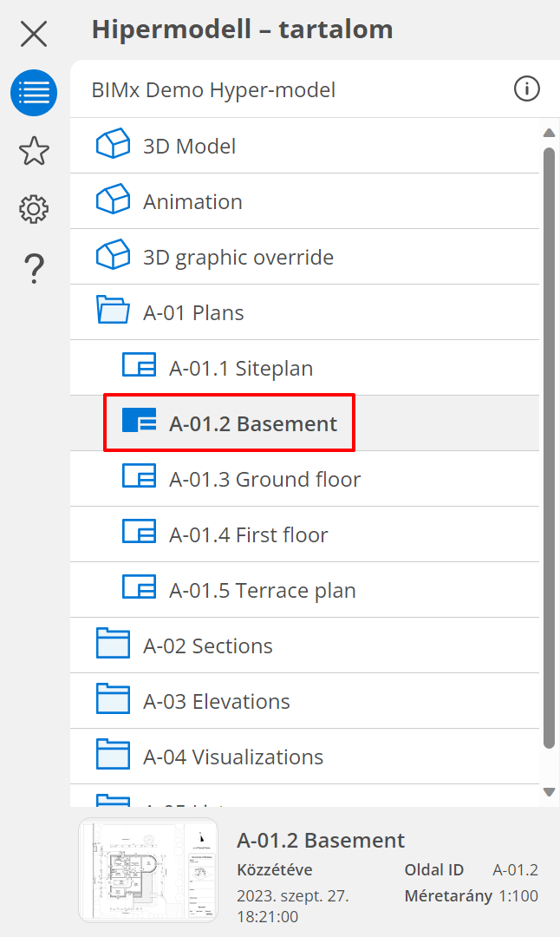
Task: Show BIMx Demo Hyper-model info icon
Action: tap(526, 88)
